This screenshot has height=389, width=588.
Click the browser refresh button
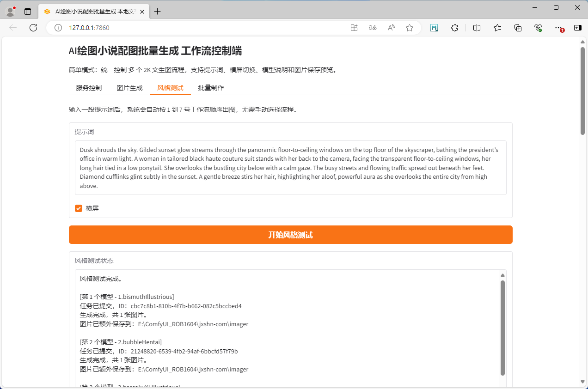[33, 28]
